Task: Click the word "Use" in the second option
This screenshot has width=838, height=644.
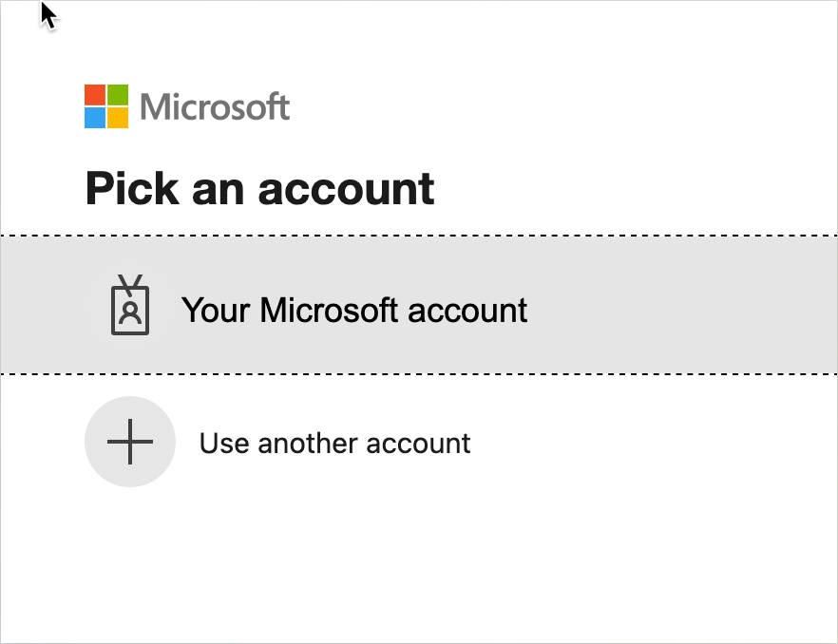Action: [x=220, y=443]
